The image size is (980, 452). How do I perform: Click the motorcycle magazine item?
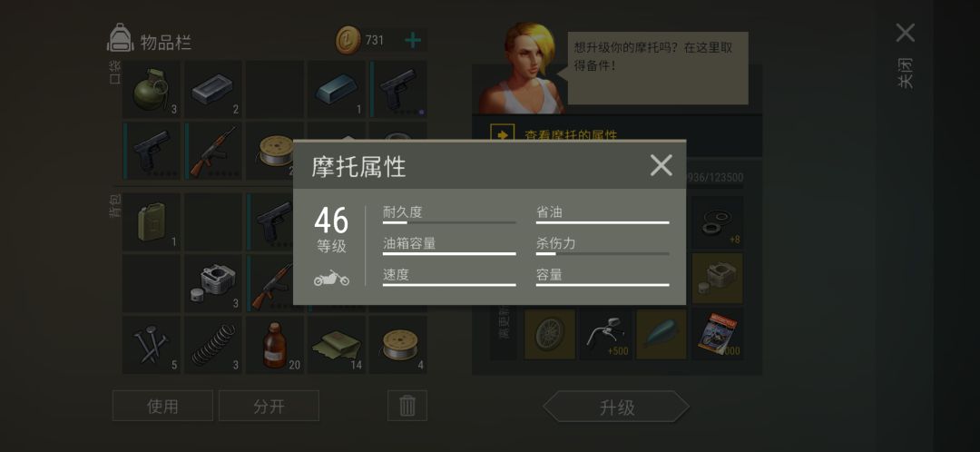tap(718, 335)
